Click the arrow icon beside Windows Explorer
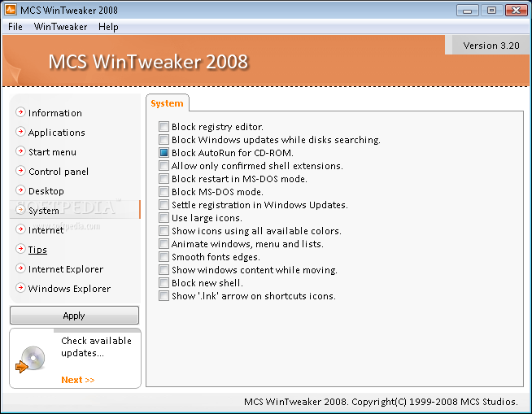Viewport: 532px width, 414px height. 20,288
